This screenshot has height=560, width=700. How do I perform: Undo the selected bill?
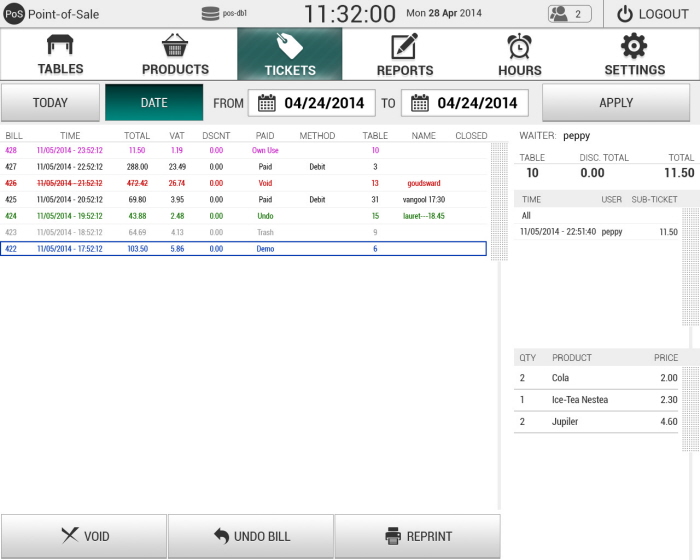tap(251, 536)
